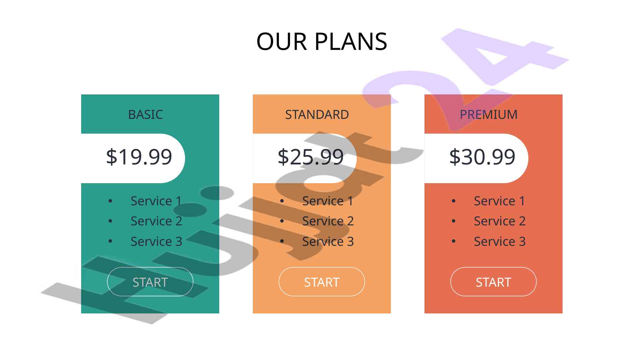
Task: Click the START button on Basic plan
Action: 150,282
